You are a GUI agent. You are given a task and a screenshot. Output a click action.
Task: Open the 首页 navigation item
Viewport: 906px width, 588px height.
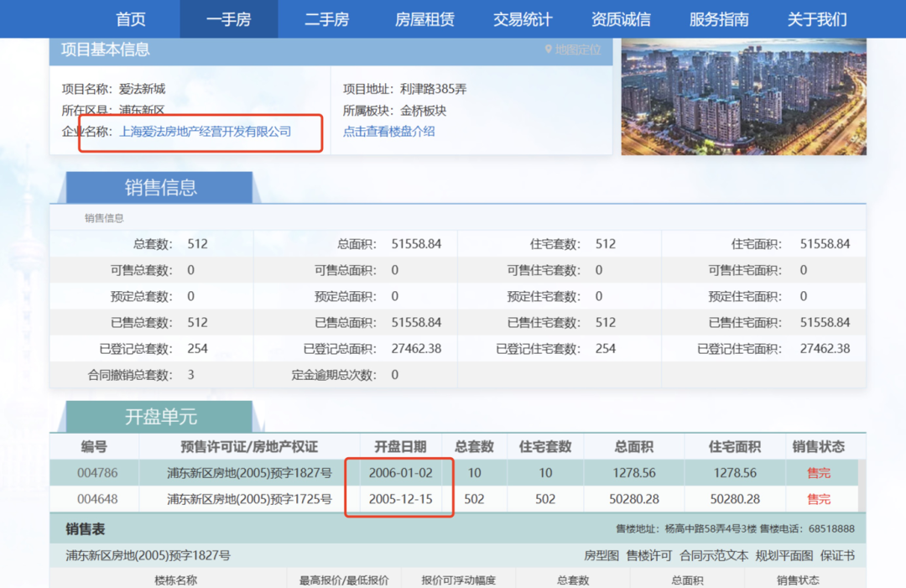[x=131, y=19]
